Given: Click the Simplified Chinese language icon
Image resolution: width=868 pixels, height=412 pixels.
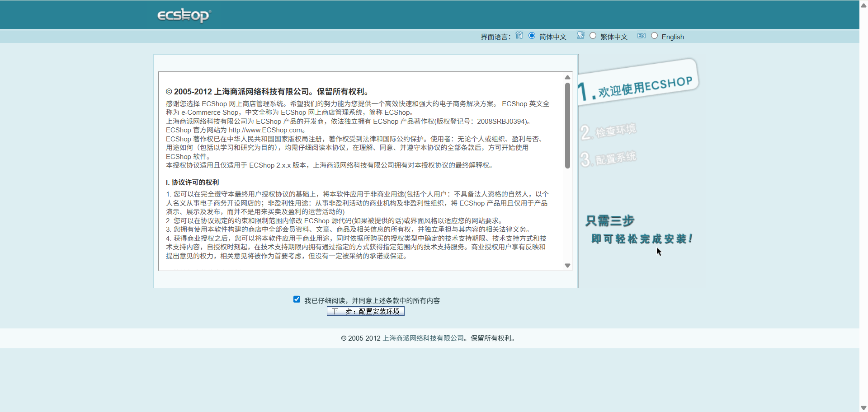Looking at the screenshot, I should pyautogui.click(x=519, y=35).
